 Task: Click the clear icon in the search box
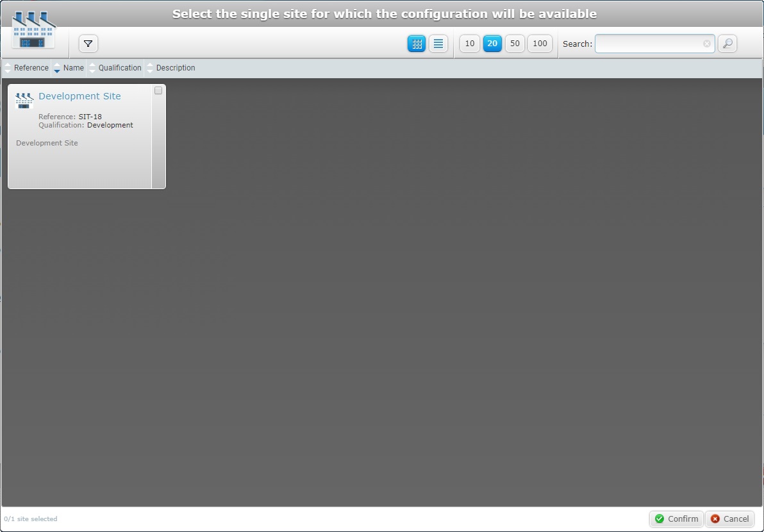tap(706, 44)
